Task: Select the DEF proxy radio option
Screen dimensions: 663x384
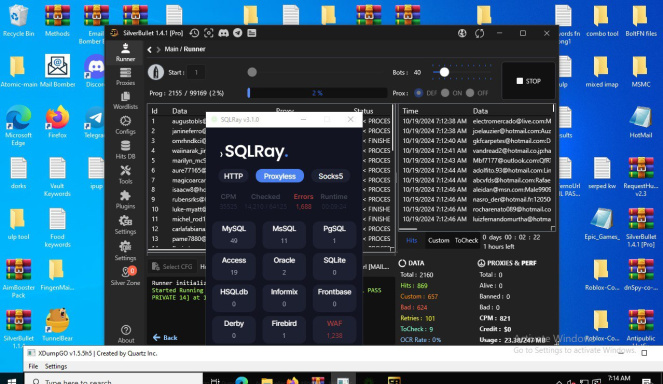Action: click(419, 93)
